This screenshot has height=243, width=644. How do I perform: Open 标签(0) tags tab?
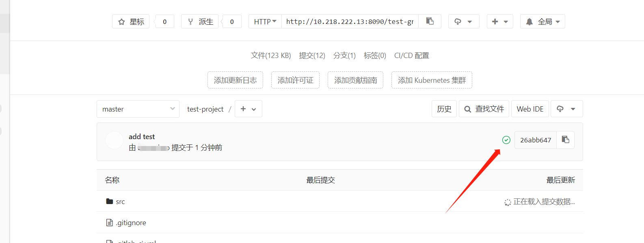point(375,56)
